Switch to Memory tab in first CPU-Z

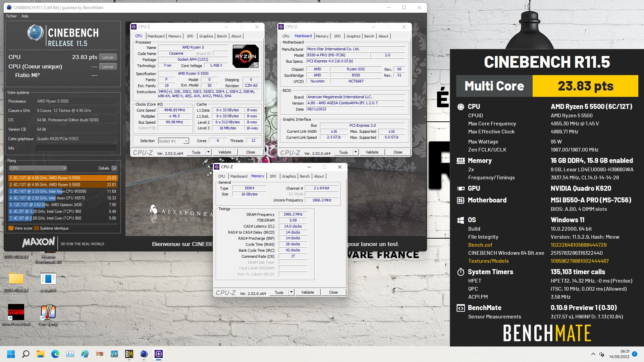175,36
